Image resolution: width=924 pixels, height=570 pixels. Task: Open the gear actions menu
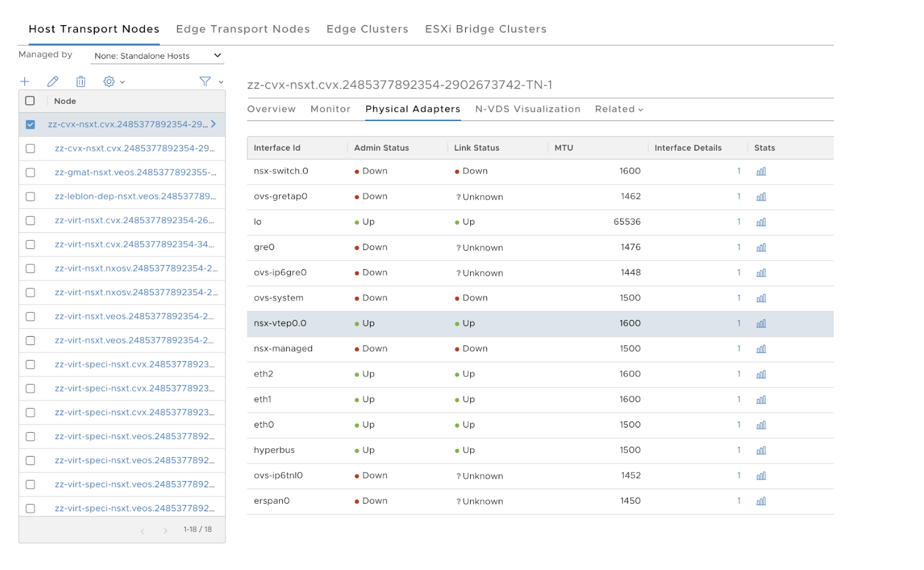tap(113, 81)
